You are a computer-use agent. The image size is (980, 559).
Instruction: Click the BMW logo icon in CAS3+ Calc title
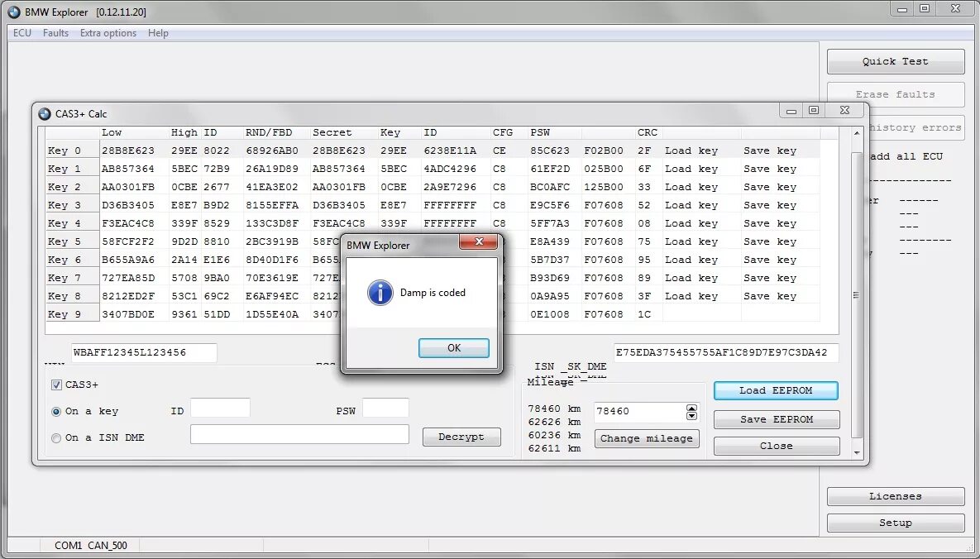click(45, 114)
